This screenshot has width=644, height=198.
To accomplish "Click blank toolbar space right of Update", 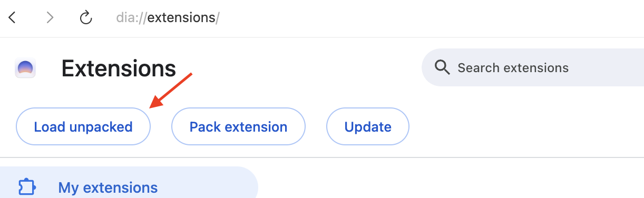I will click(527, 126).
